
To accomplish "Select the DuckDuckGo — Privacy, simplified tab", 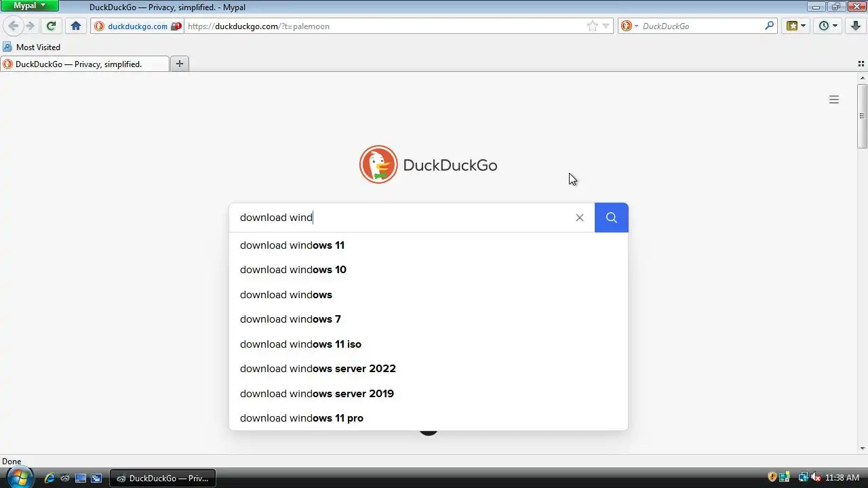I will coord(85,64).
